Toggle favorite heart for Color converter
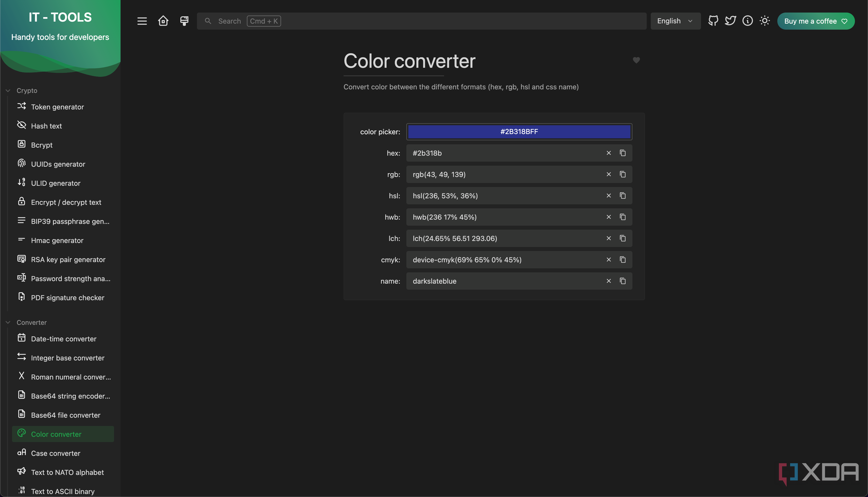The width and height of the screenshot is (868, 497). pyautogui.click(x=636, y=60)
